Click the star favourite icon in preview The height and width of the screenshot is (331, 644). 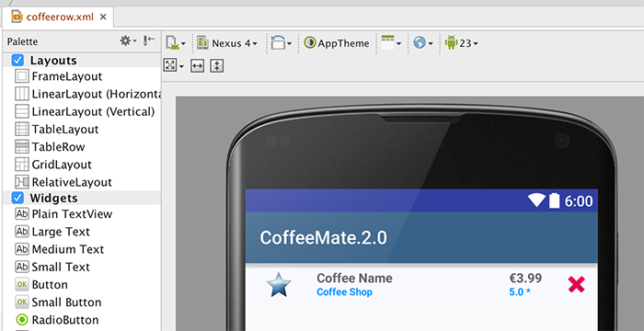tap(279, 284)
